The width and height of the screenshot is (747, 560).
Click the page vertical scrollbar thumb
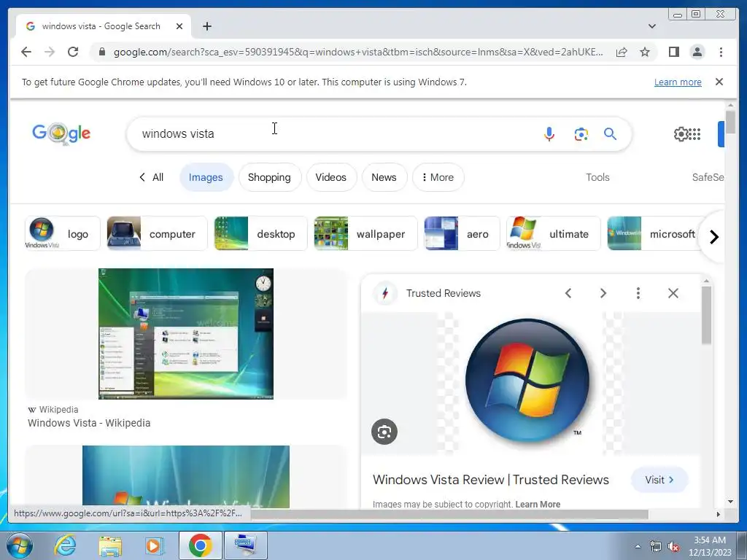coord(730,122)
